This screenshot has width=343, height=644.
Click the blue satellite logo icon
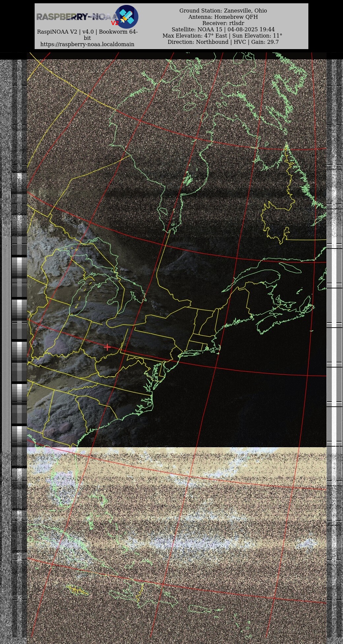(127, 16)
